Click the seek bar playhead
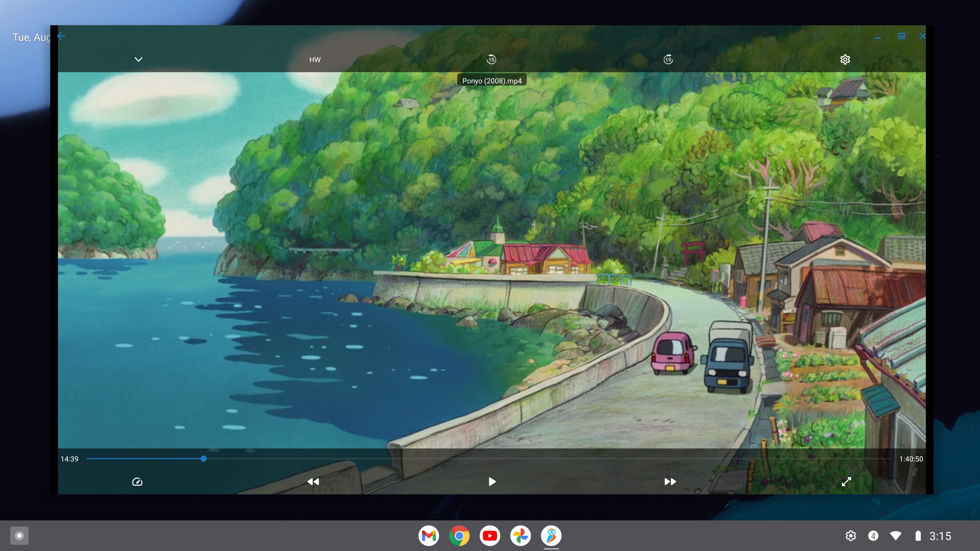Screen dimensions: 980x551 click(204, 459)
